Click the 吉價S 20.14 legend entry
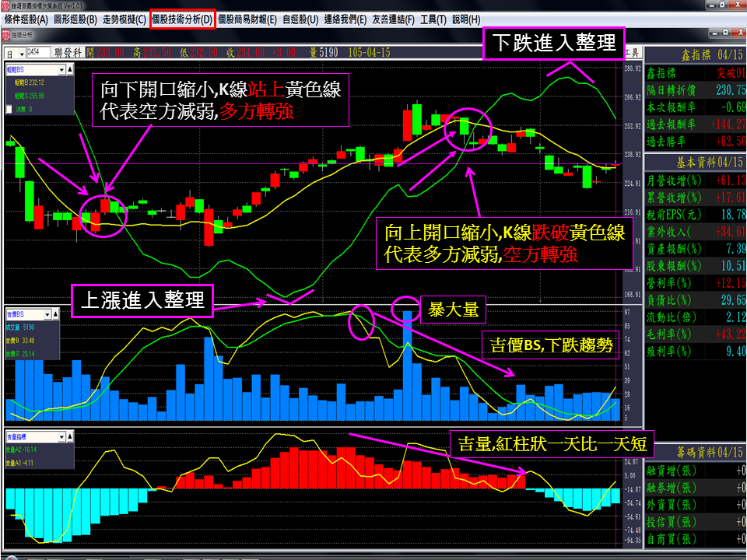 20,354
